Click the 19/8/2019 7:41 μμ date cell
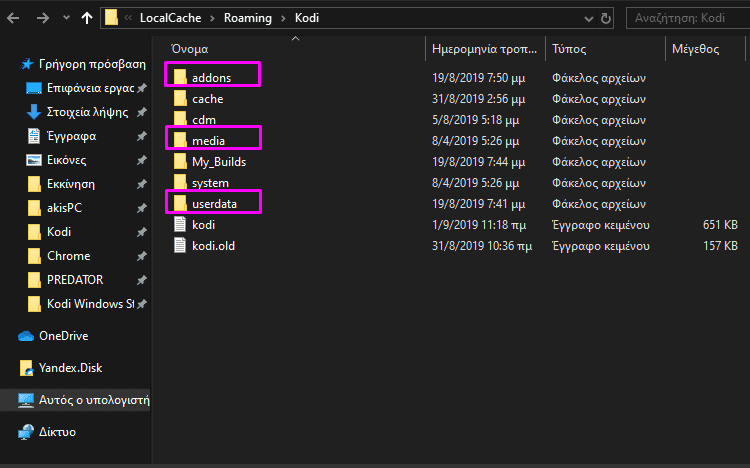750x468 pixels. tap(478, 204)
